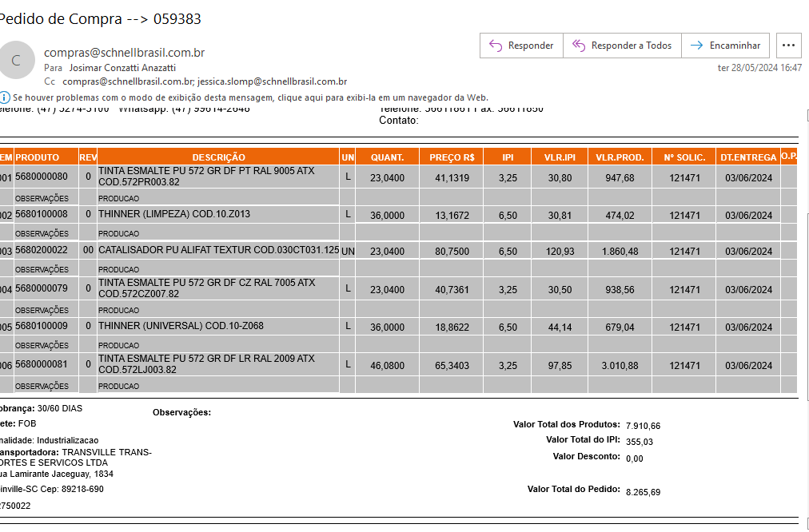The width and height of the screenshot is (809, 532).
Task: Click the Responder reply button
Action: (x=521, y=46)
